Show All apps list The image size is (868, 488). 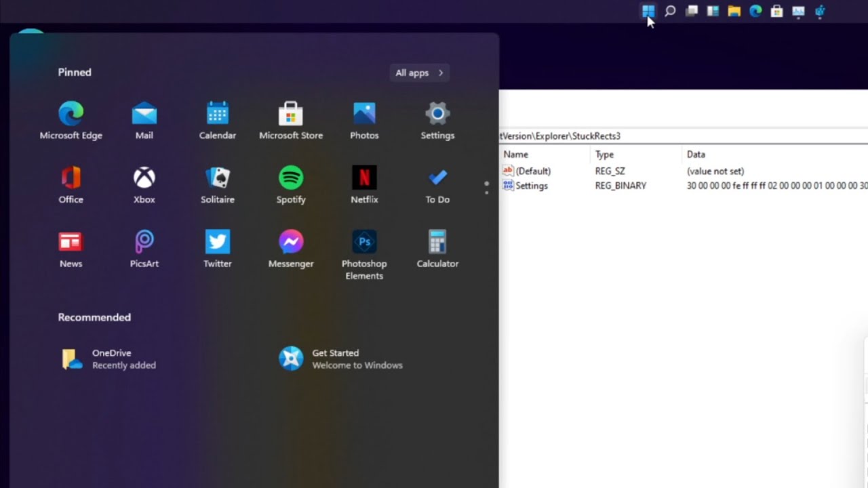tap(419, 73)
